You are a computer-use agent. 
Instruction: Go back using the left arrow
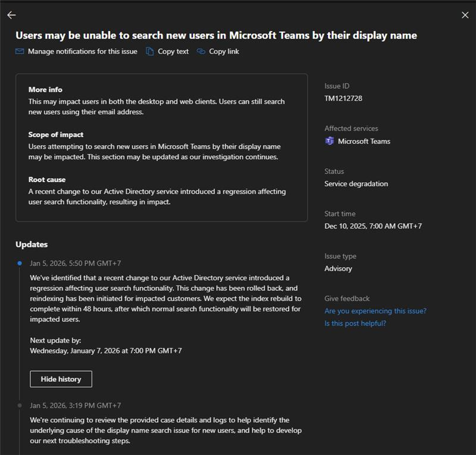tap(11, 15)
